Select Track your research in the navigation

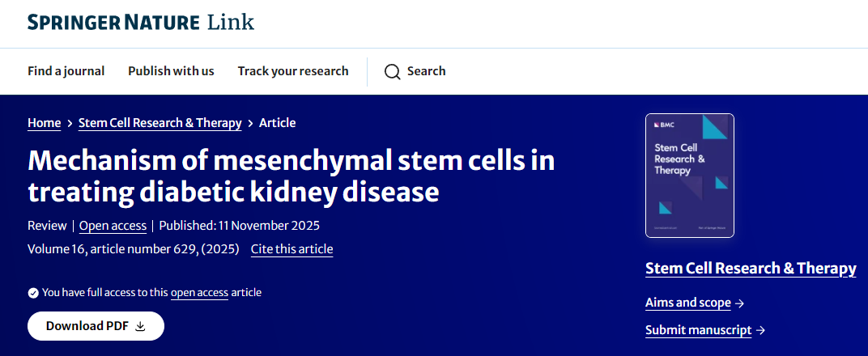point(293,71)
